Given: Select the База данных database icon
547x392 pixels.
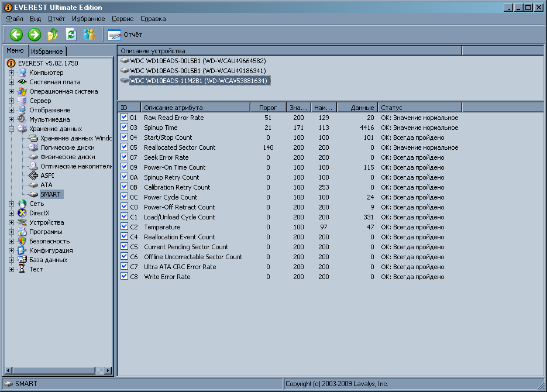Looking at the screenshot, I should pos(22,260).
